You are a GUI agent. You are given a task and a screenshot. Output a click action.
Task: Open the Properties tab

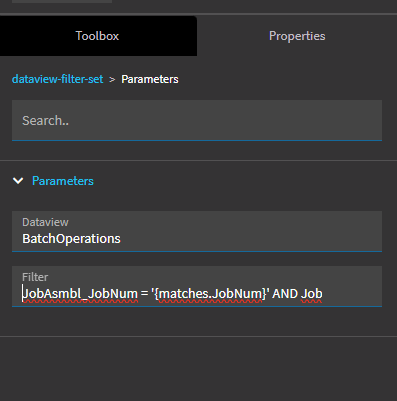(297, 36)
